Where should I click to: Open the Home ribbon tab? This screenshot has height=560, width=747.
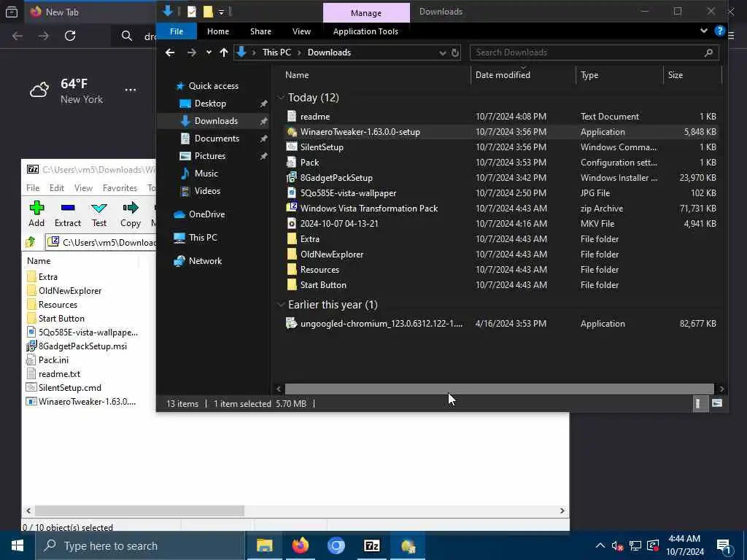click(217, 31)
